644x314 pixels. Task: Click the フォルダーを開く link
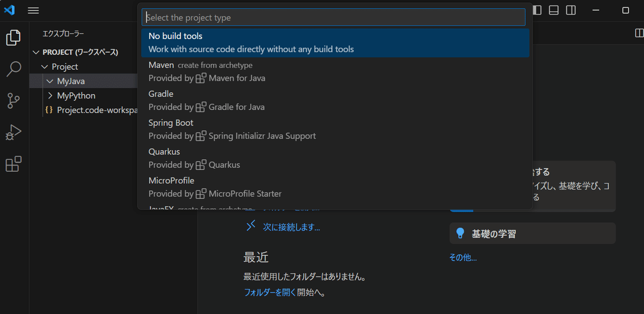pos(269,293)
